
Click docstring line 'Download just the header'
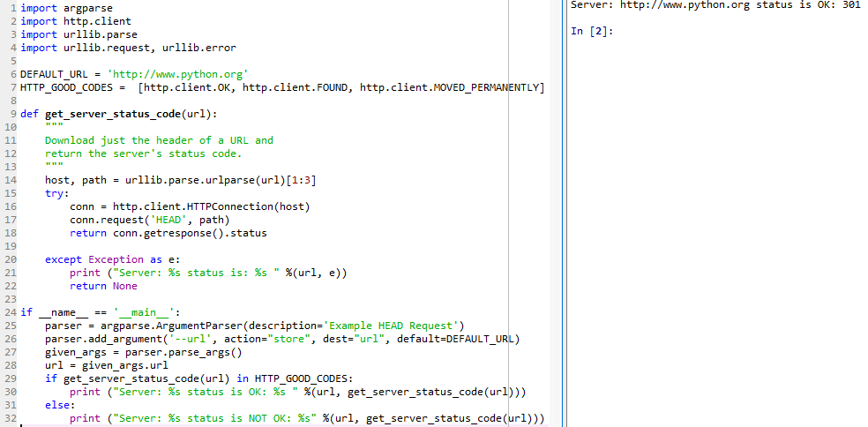coord(159,140)
